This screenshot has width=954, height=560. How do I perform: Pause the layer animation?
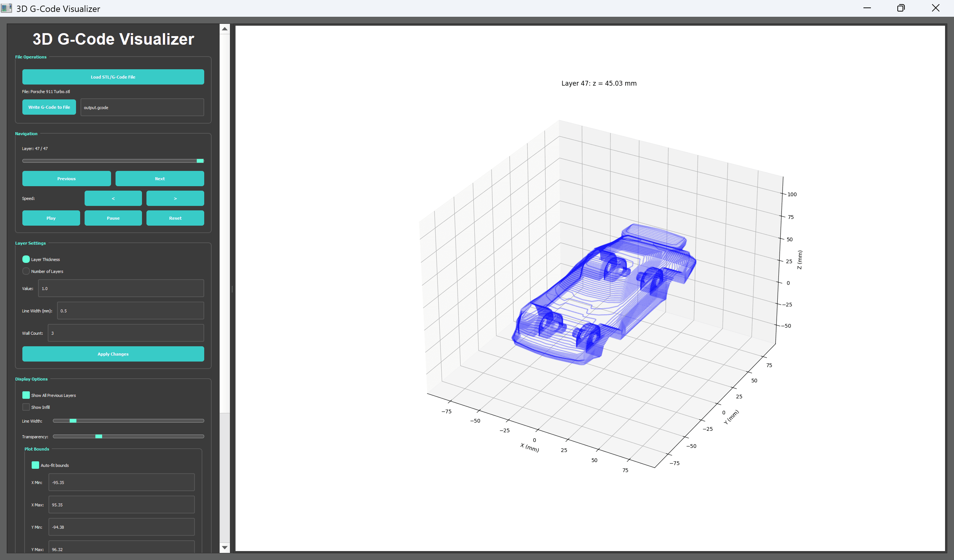(x=113, y=218)
